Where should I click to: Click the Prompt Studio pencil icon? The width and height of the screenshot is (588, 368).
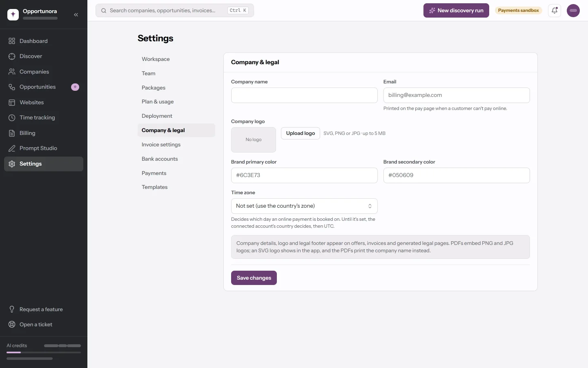[12, 148]
